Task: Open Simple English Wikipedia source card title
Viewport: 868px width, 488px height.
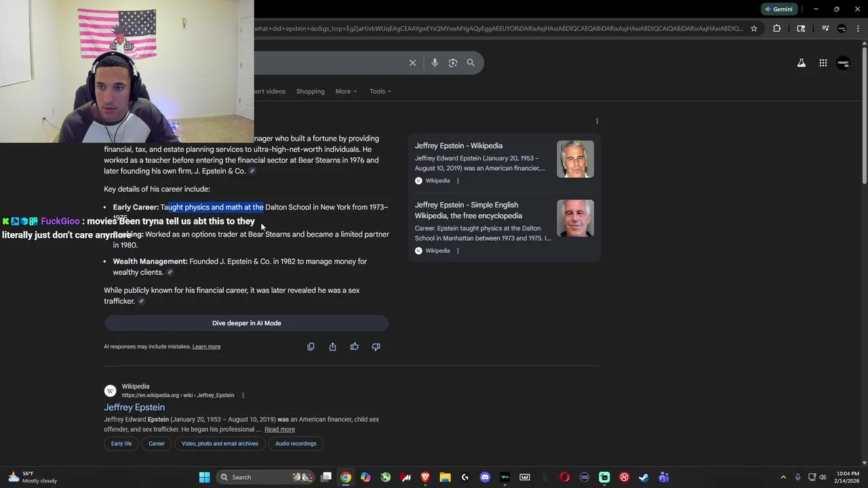Action: [469, 210]
